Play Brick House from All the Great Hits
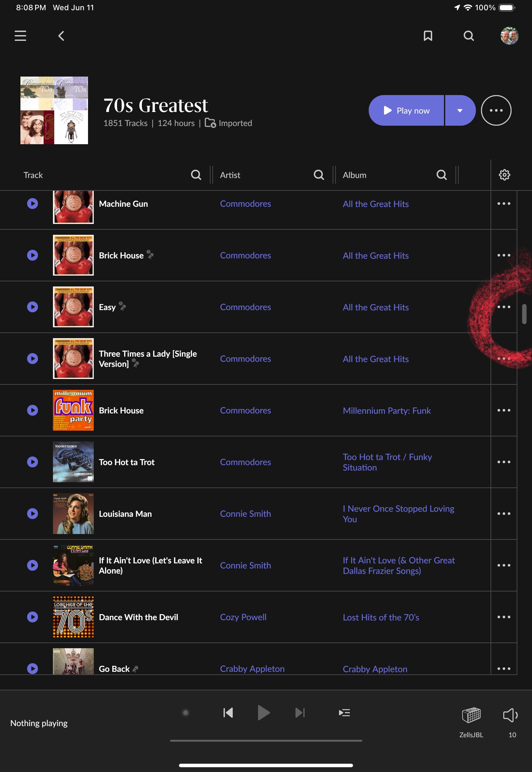The height and width of the screenshot is (772, 532). pyautogui.click(x=32, y=255)
